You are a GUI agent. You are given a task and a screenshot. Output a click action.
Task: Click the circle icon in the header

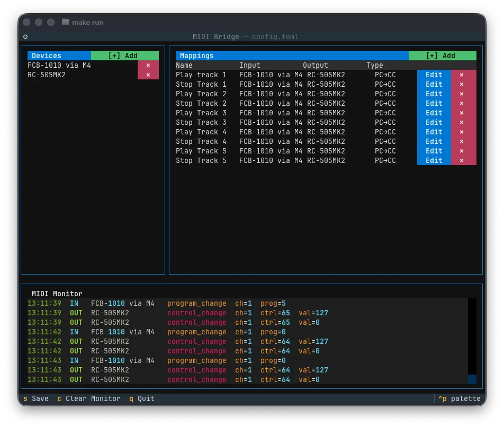pyautogui.click(x=25, y=37)
